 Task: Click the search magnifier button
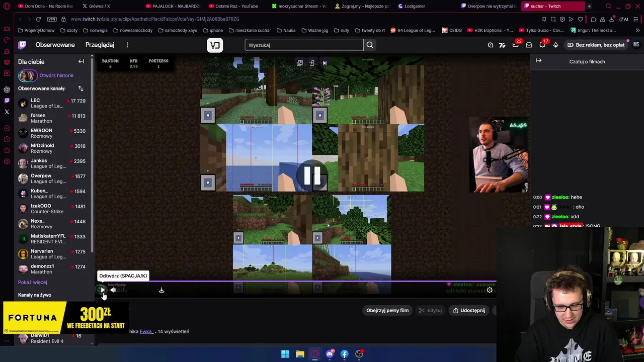(370, 45)
